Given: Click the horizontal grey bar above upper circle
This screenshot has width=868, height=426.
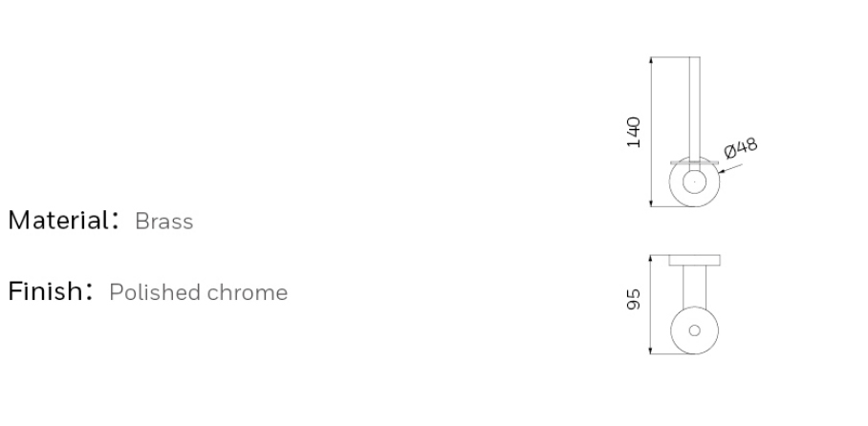Looking at the screenshot, I should pyautogui.click(x=694, y=162).
